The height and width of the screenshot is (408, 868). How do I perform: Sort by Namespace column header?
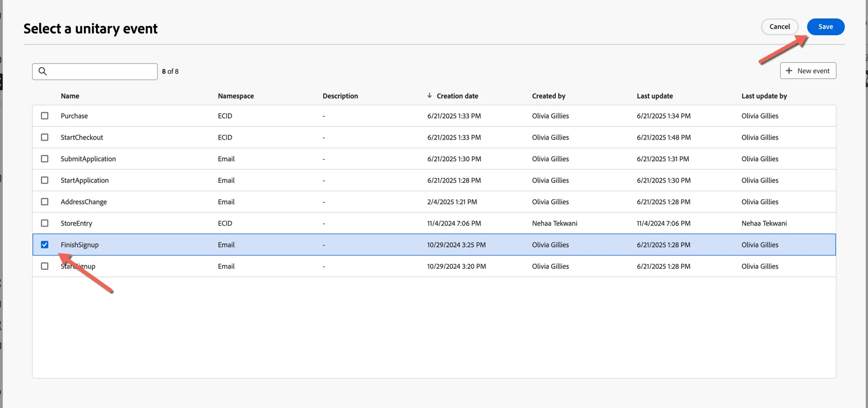[236, 96]
